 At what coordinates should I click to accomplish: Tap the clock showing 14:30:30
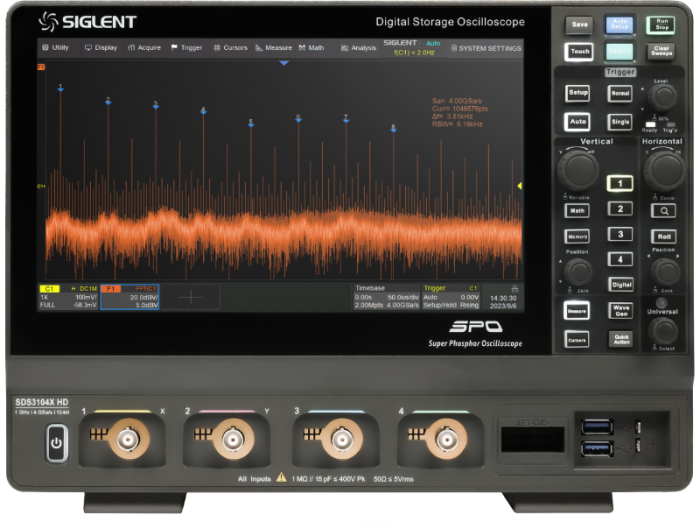[x=503, y=298]
